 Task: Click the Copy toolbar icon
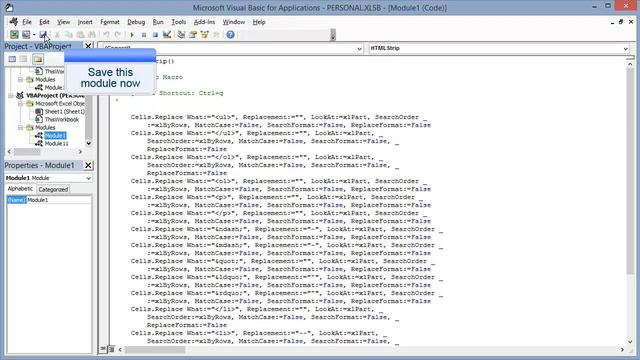click(69, 35)
